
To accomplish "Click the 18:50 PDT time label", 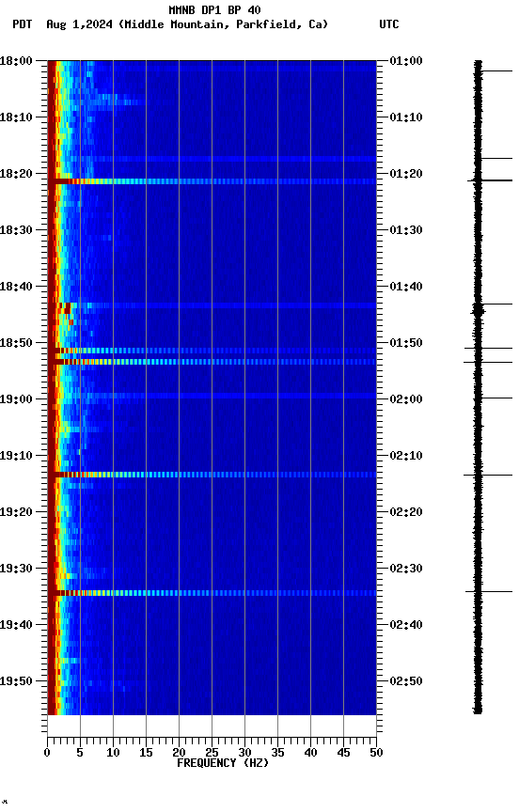I will coord(16,343).
